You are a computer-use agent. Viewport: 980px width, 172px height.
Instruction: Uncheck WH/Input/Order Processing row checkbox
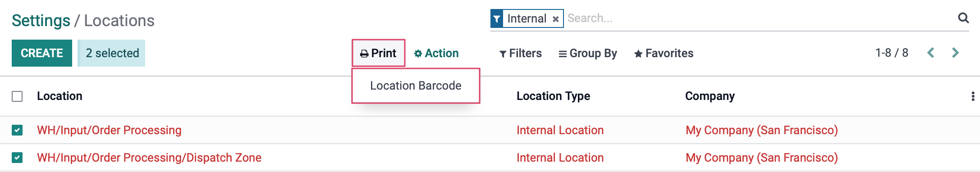[17, 130]
